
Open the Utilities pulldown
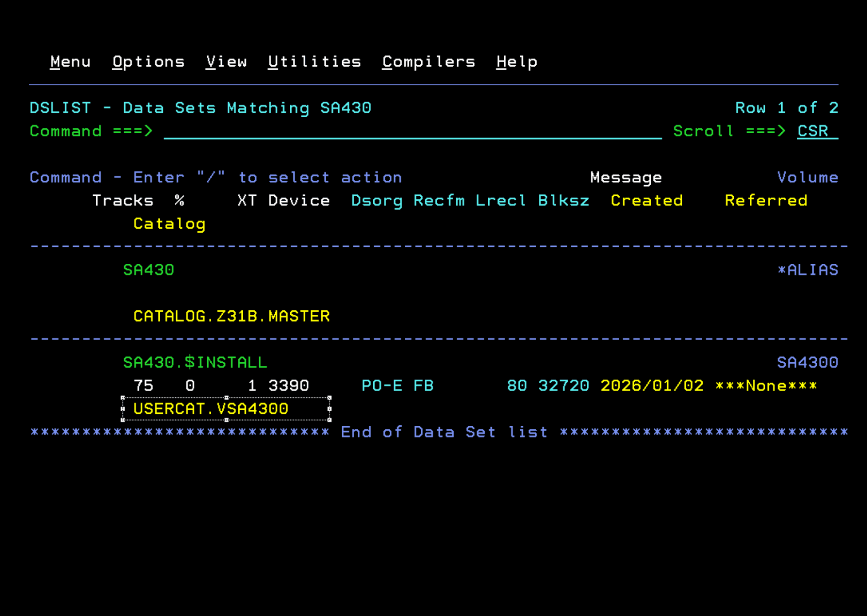[314, 62]
